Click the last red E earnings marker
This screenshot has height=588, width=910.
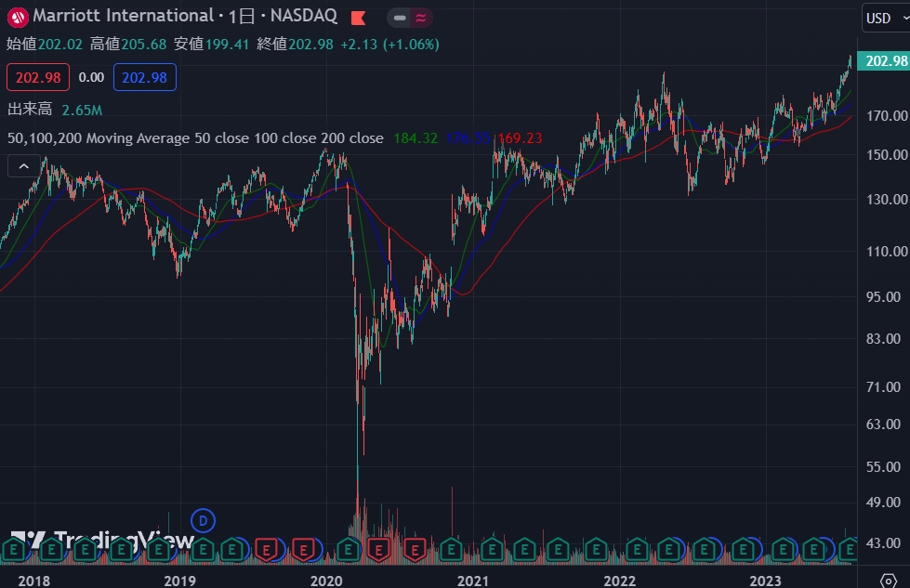[x=415, y=549]
